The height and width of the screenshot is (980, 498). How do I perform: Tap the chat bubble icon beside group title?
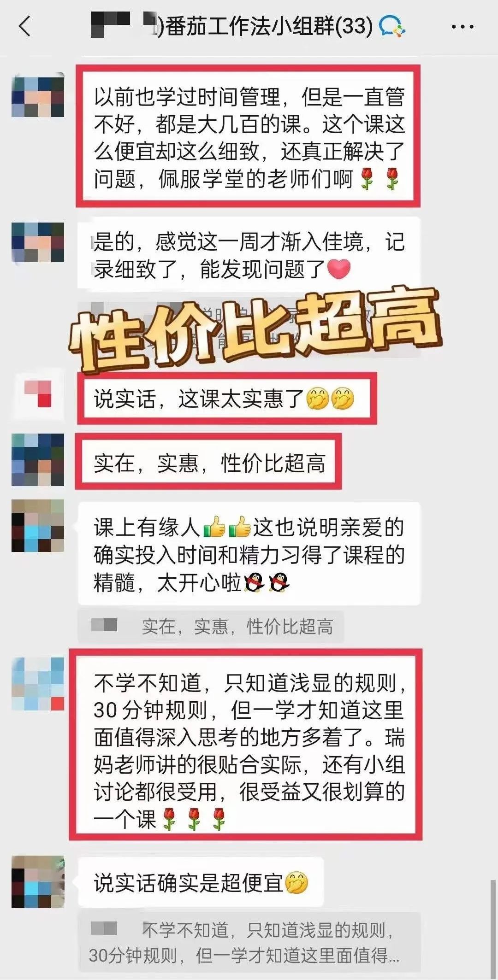click(x=392, y=26)
